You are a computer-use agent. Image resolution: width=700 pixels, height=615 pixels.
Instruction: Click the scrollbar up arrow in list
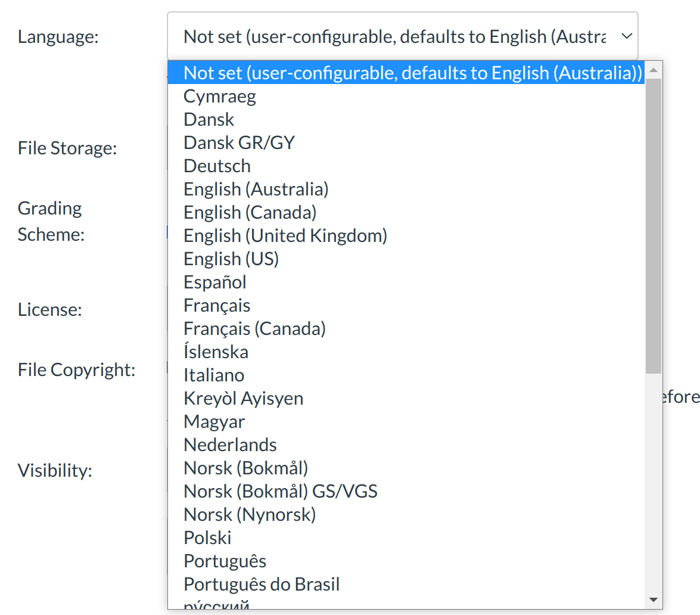[x=654, y=70]
